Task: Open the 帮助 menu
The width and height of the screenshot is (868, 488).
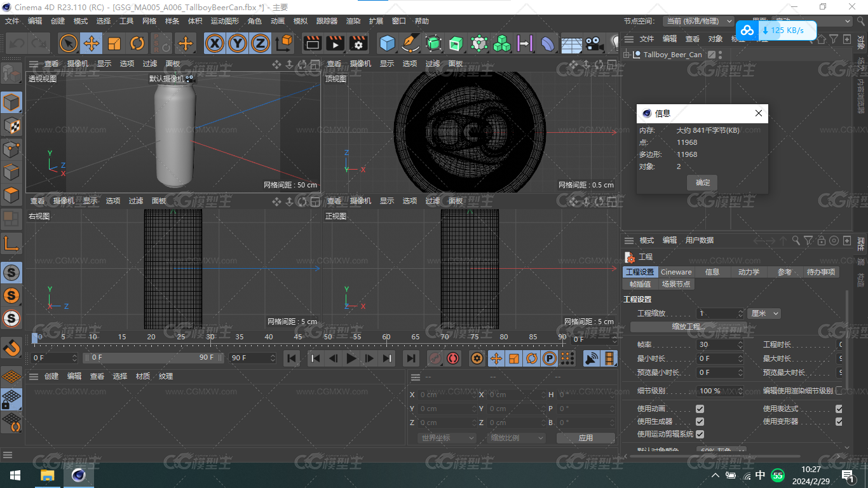Action: coord(422,21)
